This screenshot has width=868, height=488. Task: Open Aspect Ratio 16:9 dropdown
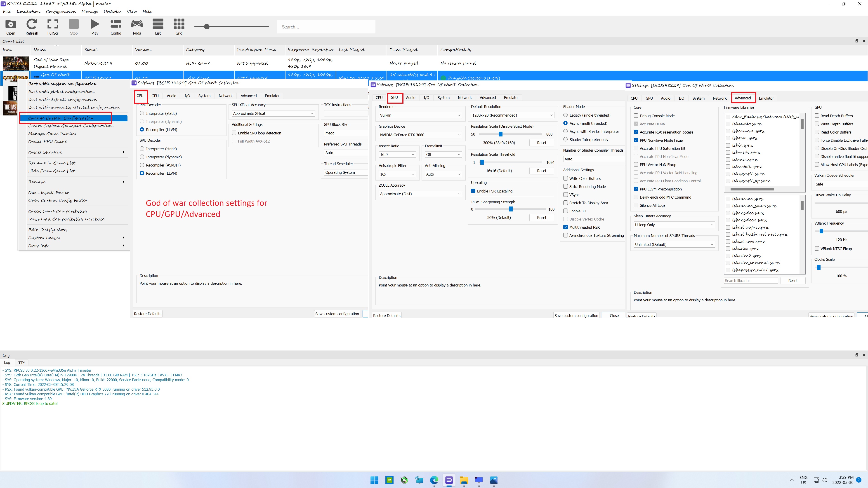[397, 155]
